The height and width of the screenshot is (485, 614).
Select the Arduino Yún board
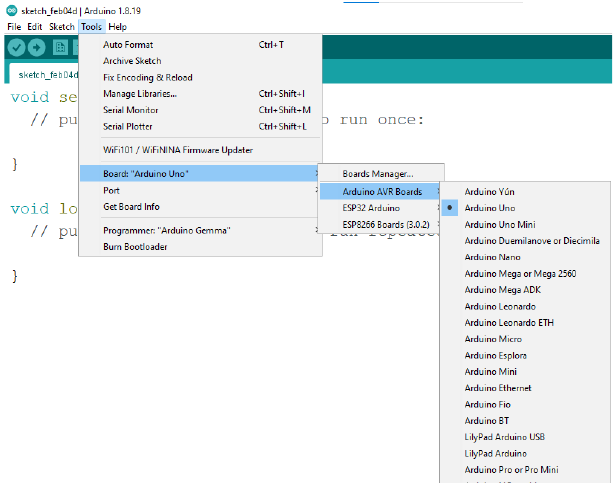(526, 192)
